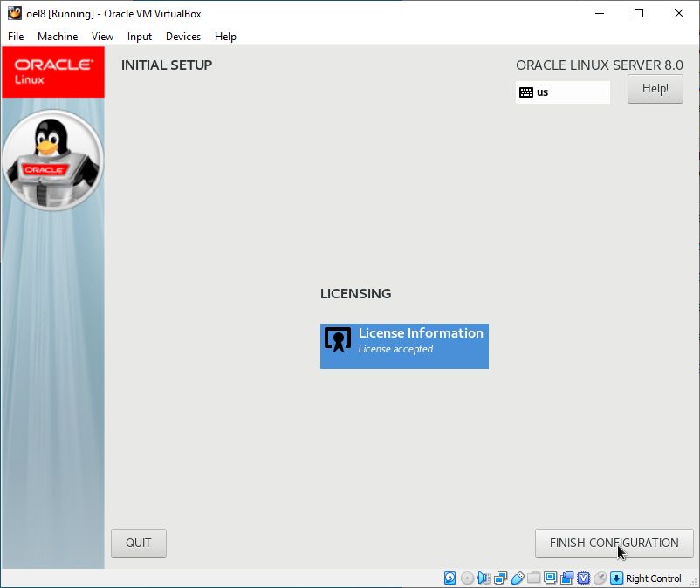Maximize the VirtualBox window
This screenshot has width=700, height=588.
click(x=639, y=13)
